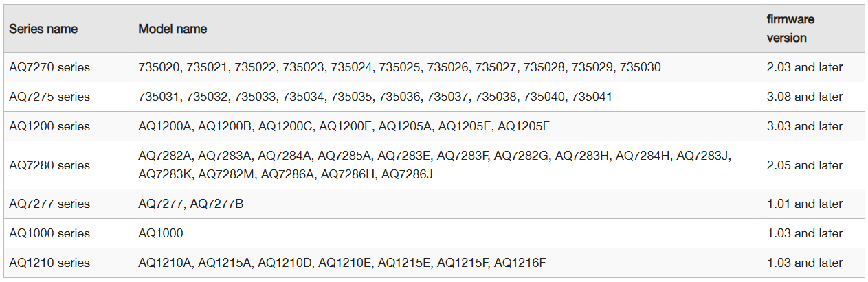Select the AQ7270 series cell
The height and width of the screenshot is (282, 868).
coord(49,67)
